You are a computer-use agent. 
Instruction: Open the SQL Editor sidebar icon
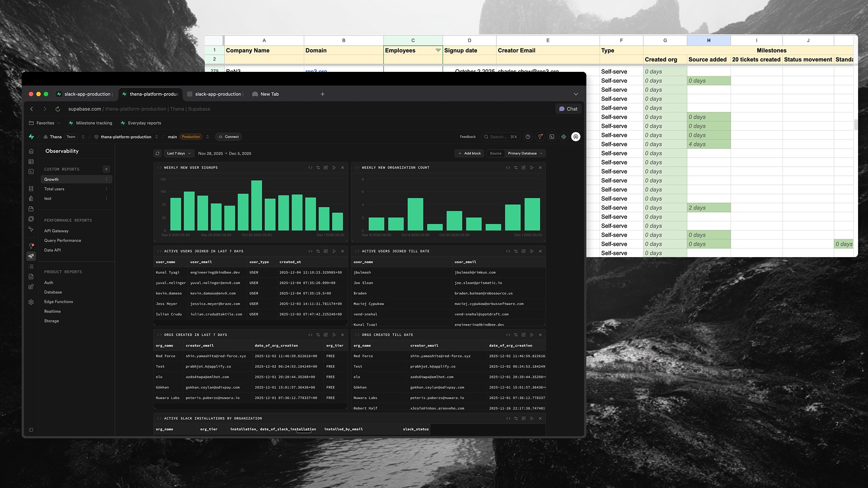point(31,172)
